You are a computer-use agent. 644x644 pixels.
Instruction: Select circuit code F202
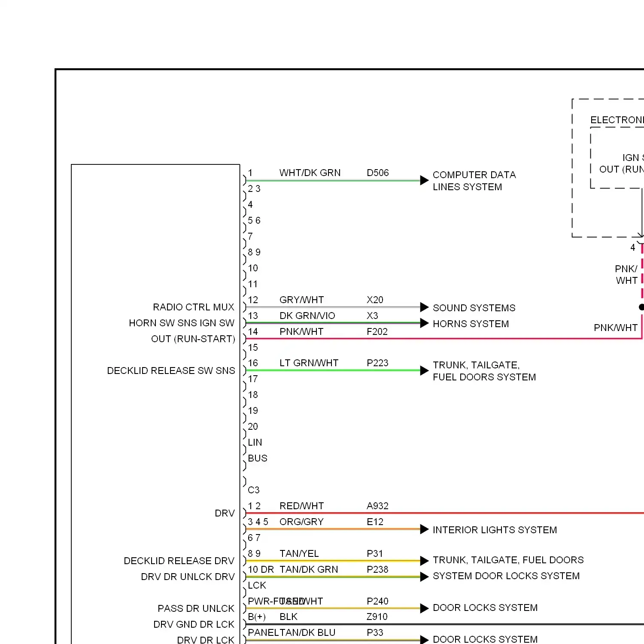click(377, 331)
